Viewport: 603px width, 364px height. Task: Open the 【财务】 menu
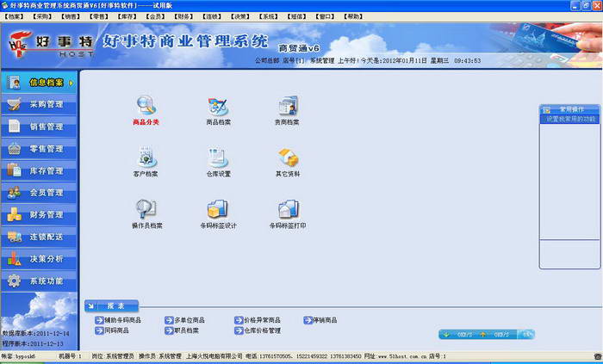tap(183, 16)
